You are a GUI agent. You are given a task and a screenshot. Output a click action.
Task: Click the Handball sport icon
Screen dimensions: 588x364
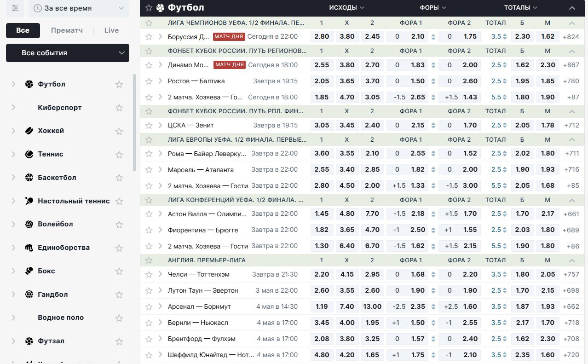29,294
